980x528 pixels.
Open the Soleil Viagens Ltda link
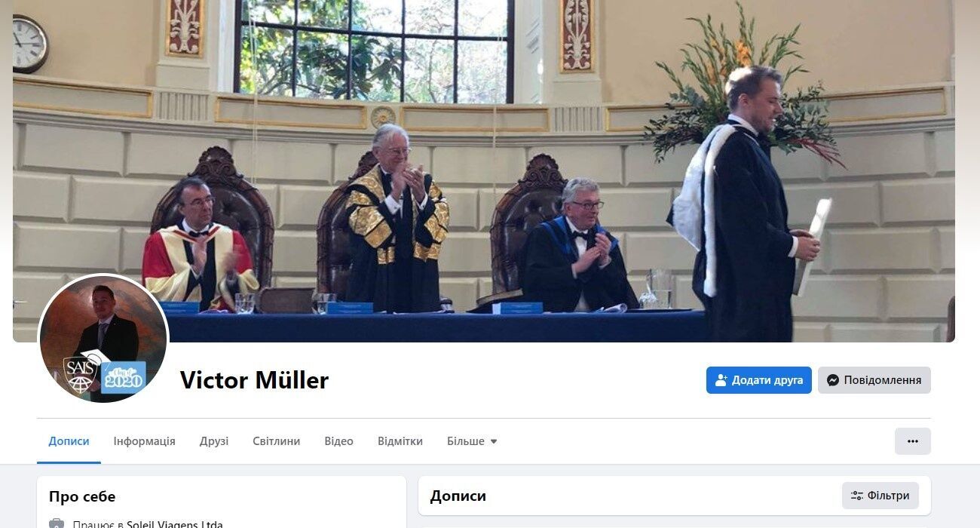pos(175,524)
